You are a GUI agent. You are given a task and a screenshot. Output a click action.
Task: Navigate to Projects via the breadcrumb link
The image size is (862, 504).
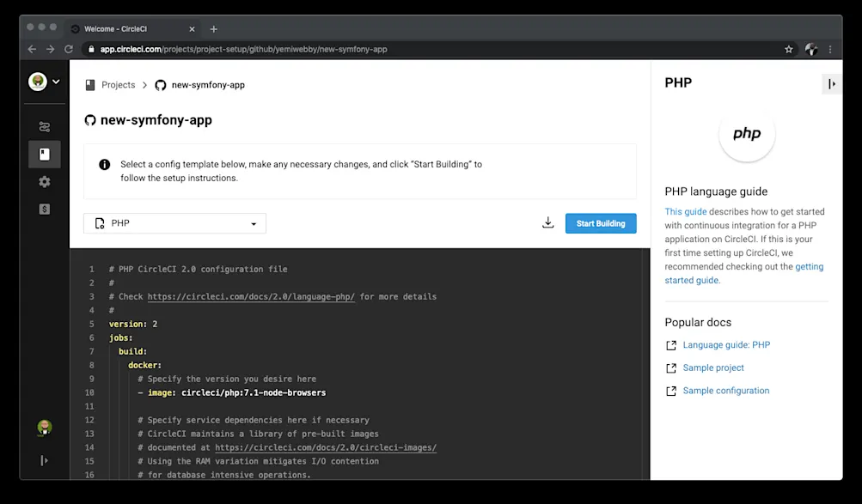119,84
